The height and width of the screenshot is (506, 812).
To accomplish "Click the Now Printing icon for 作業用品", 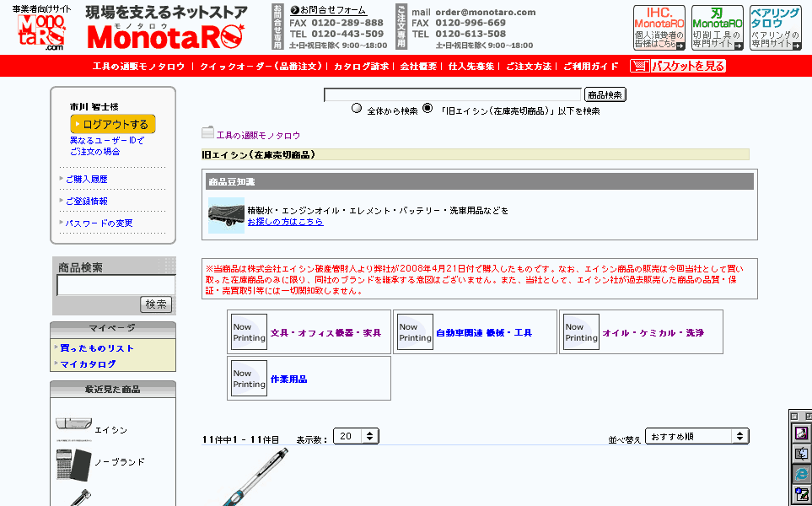I will click(249, 379).
